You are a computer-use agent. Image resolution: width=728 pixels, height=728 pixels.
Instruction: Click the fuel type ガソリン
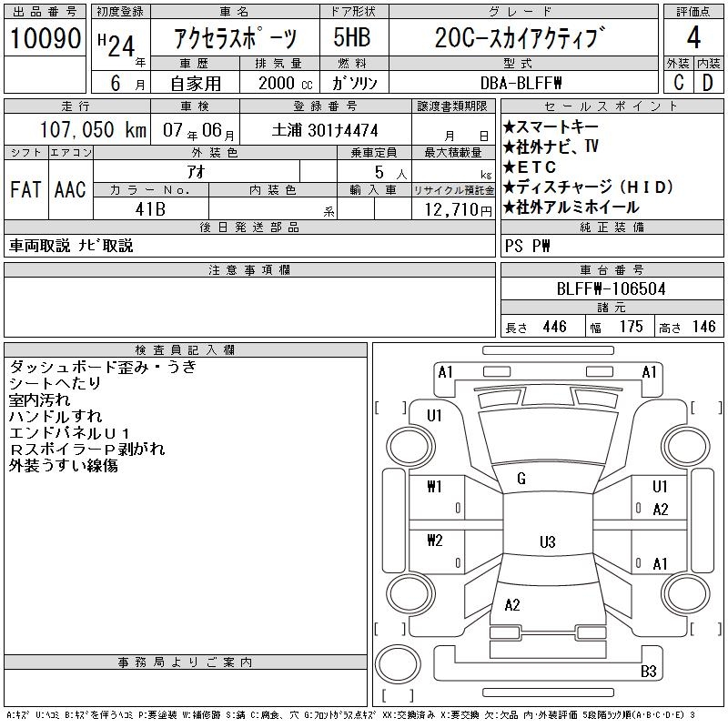(x=354, y=84)
